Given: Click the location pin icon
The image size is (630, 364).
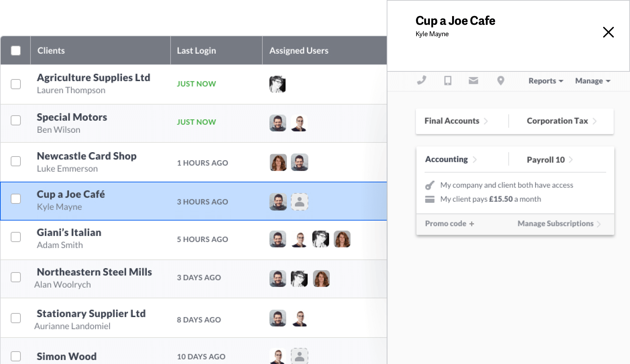Looking at the screenshot, I should 500,80.
